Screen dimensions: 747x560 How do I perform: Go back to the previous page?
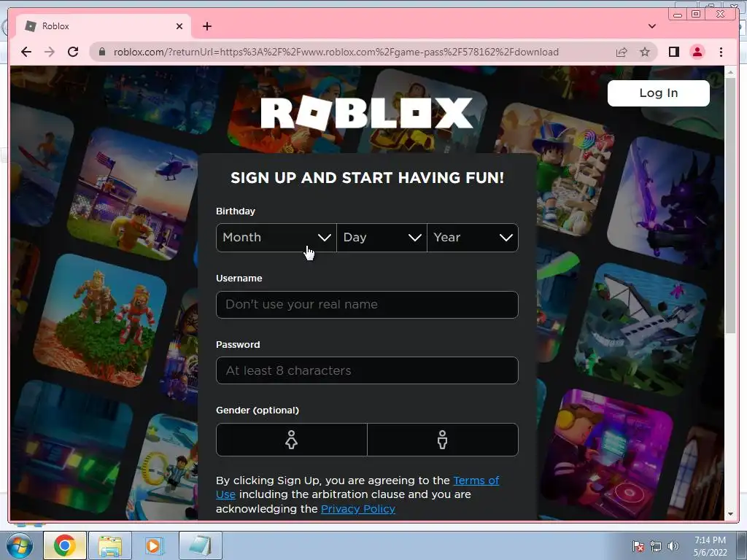click(x=26, y=52)
